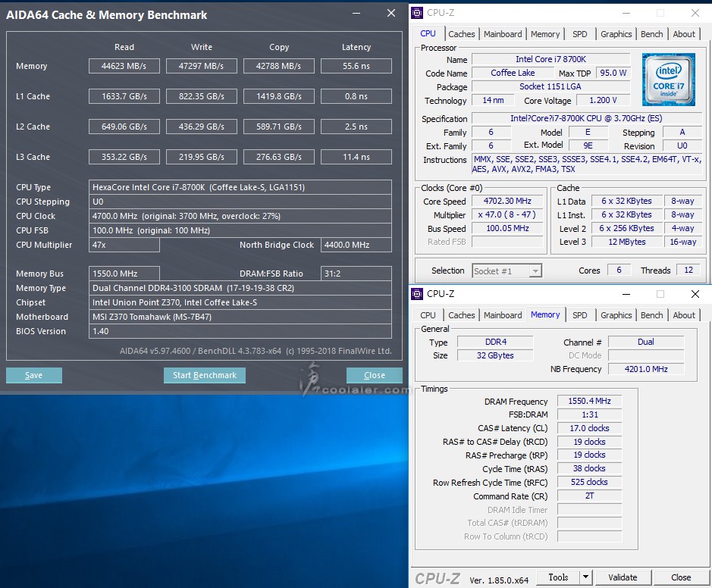This screenshot has width=712, height=588.
Task: Click the L1 Cache Read value 1633.7 GB/s
Action: coord(124,96)
